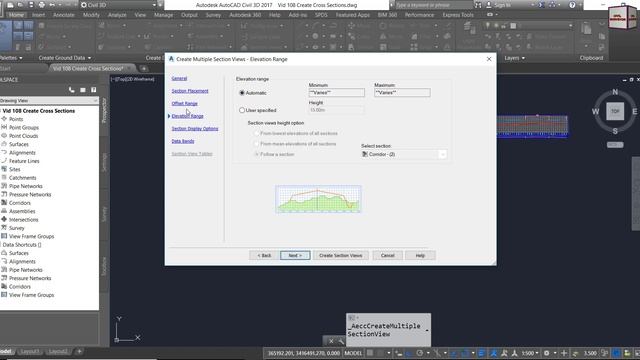
Task: Open the Drawing View dropdown in Toolspace
Action: click(49, 100)
